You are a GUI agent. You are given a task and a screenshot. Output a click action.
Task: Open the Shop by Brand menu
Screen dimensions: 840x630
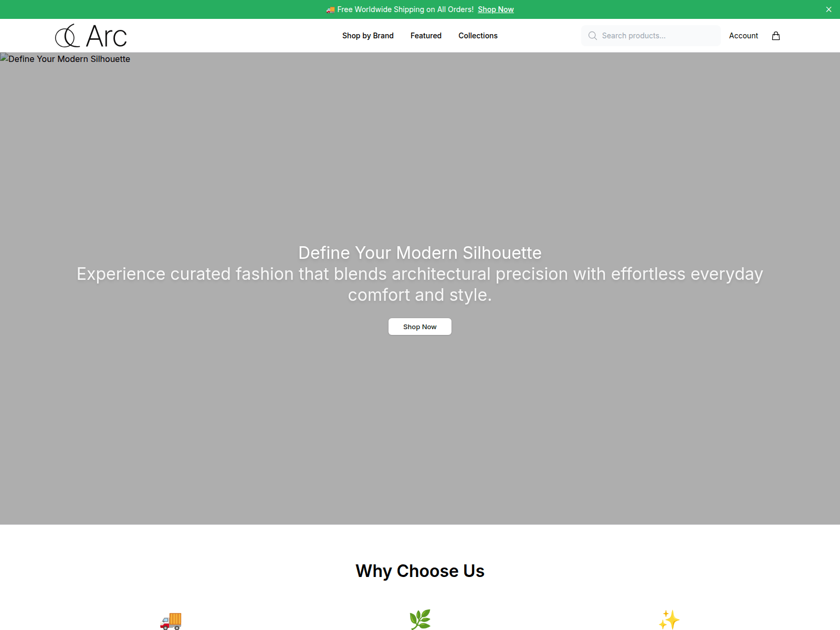point(368,36)
